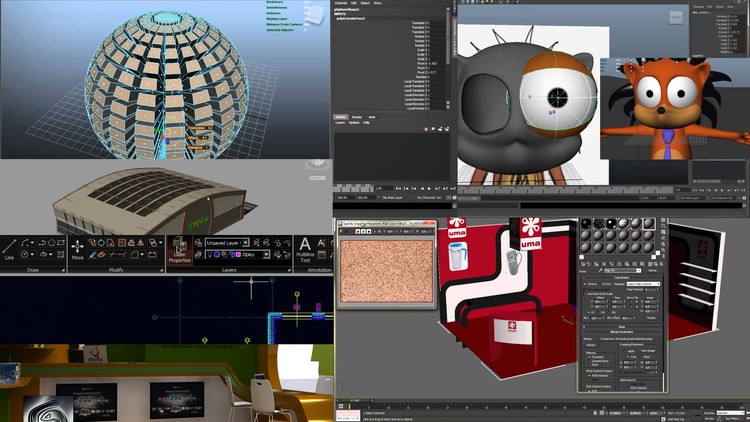Open the Options menu in layer editor
The image size is (750, 422).
[x=354, y=122]
